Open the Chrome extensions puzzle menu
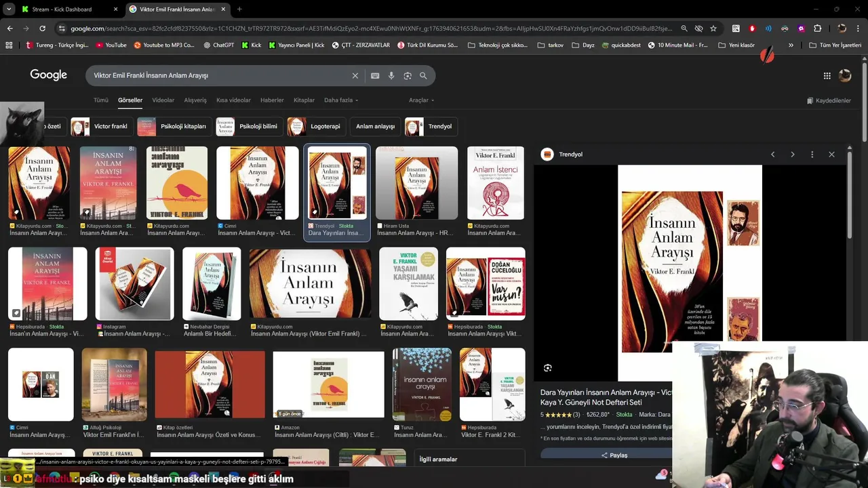This screenshot has height=488, width=868. [817, 28]
